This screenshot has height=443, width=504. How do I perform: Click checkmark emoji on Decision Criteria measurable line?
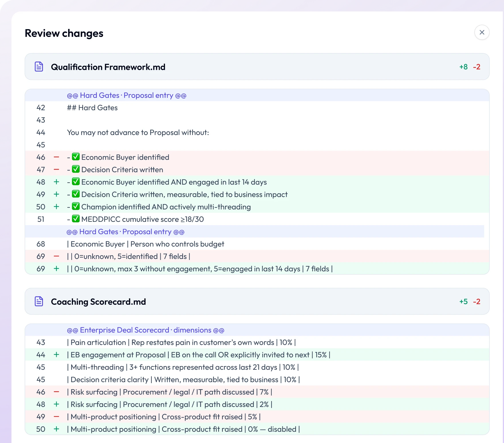[x=76, y=194]
